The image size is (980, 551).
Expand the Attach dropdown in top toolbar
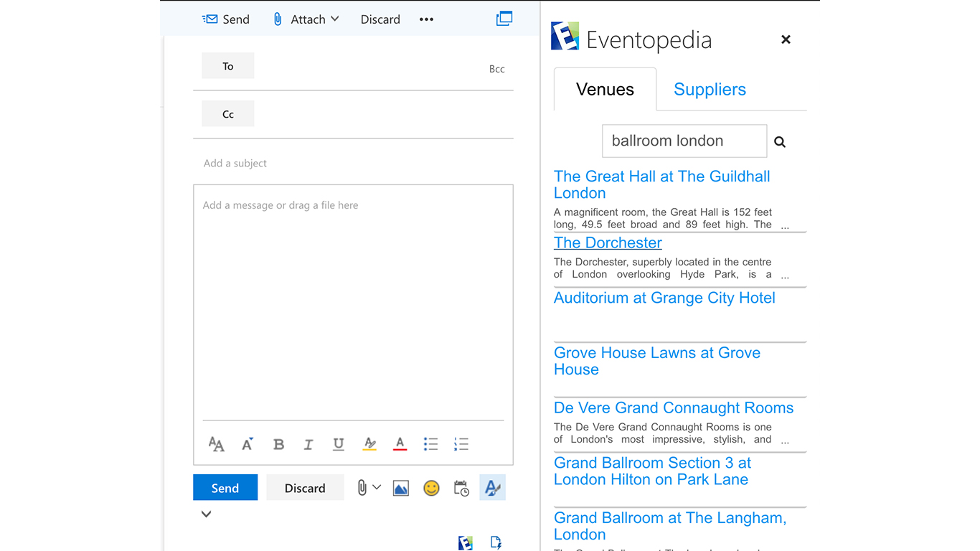pos(334,19)
